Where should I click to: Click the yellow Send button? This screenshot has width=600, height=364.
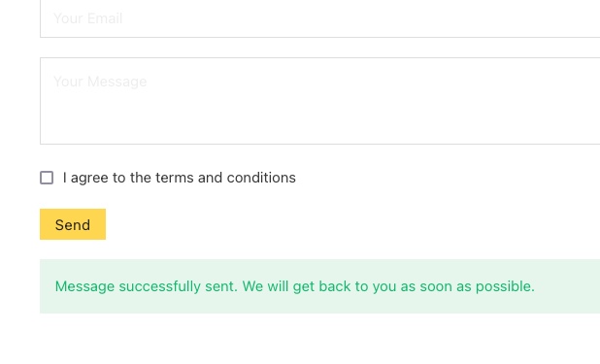coord(73,224)
